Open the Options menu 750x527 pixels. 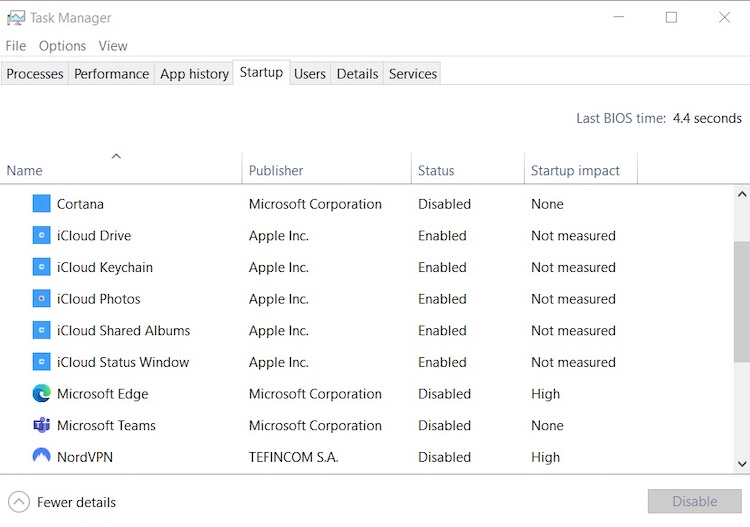tap(62, 46)
